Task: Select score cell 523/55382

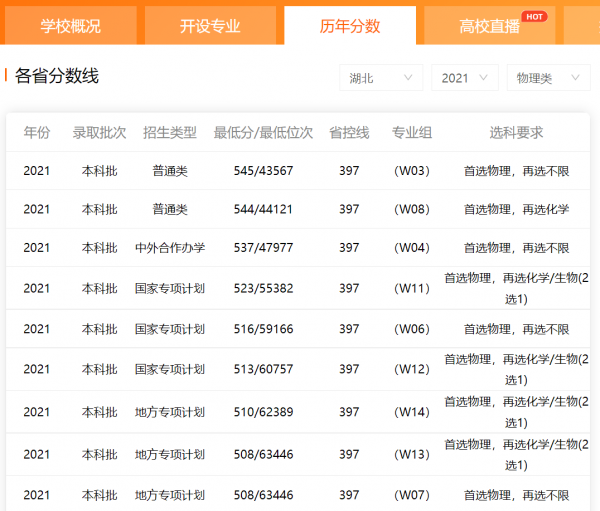Action: [263, 288]
